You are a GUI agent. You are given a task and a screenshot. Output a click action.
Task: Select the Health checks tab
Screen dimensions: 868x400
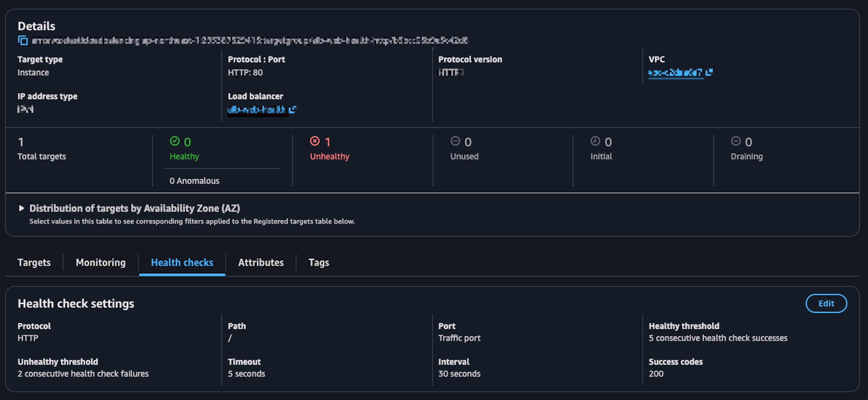(x=182, y=262)
